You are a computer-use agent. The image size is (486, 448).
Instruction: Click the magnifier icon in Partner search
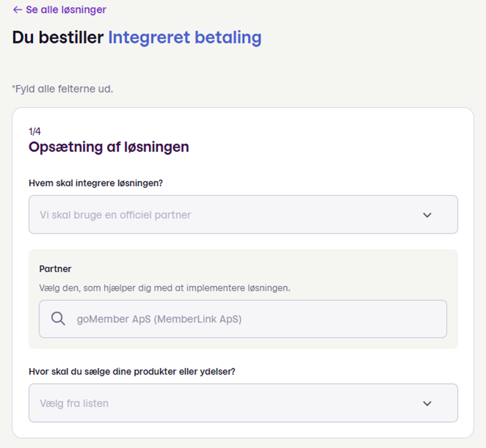[58, 319]
